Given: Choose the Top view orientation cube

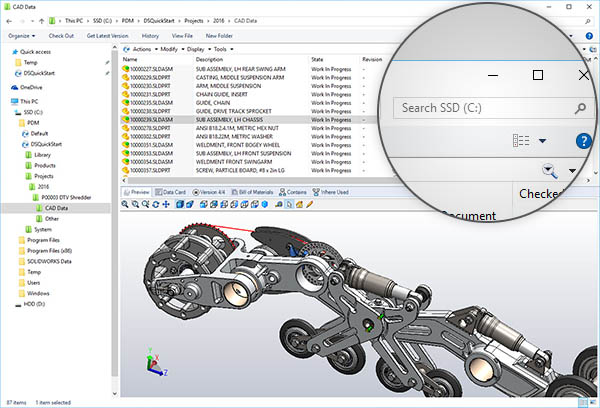Looking at the screenshot, I should coord(245,204).
